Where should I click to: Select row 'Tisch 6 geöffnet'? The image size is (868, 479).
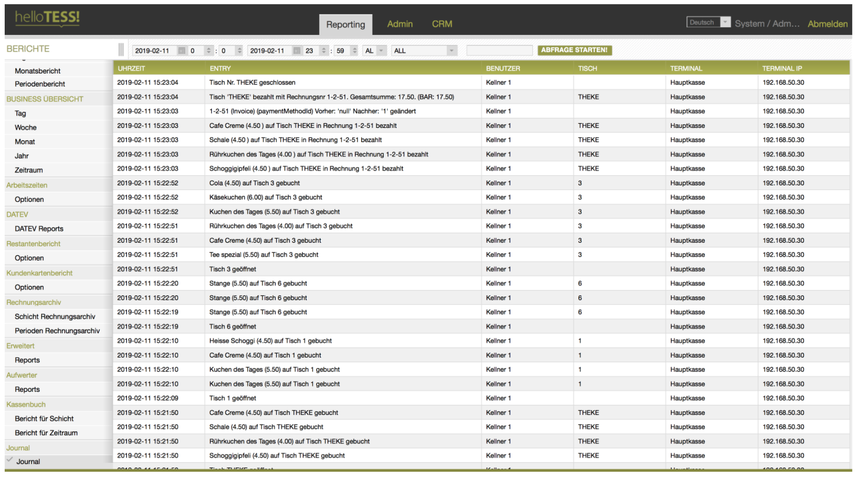click(x=481, y=327)
